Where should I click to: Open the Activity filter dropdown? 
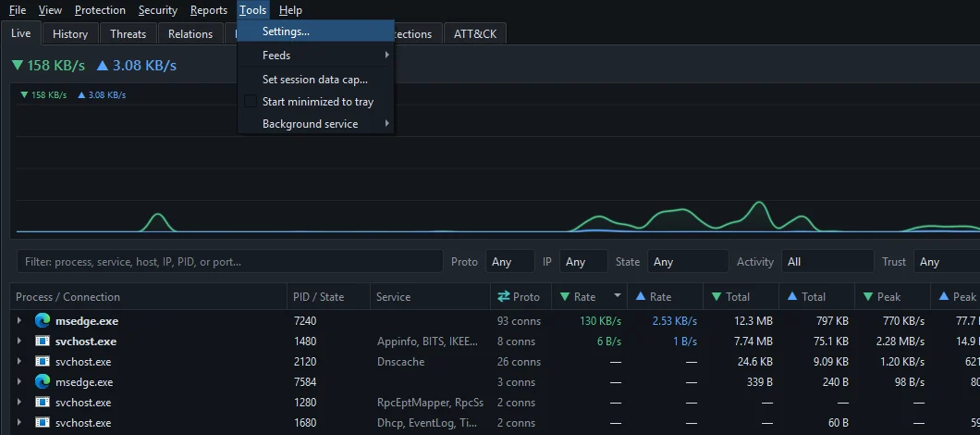click(827, 262)
